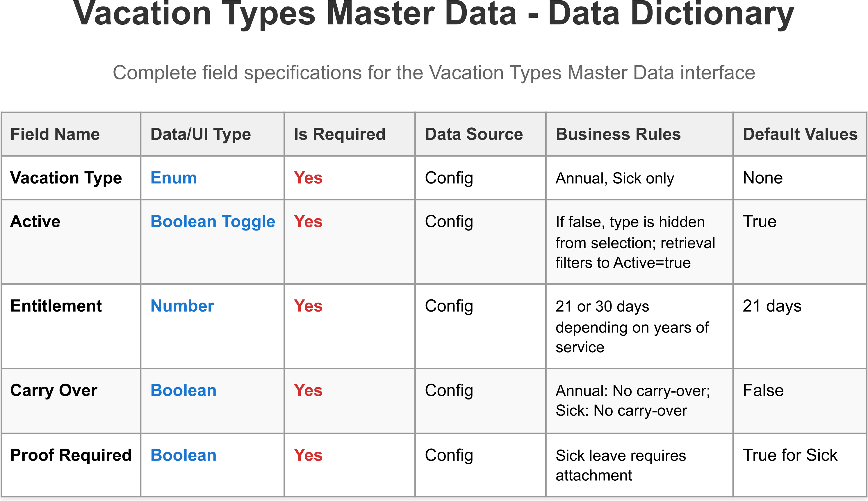Screen dimensions: 868x501
Task: Select the Default Values column header
Action: click(x=800, y=134)
